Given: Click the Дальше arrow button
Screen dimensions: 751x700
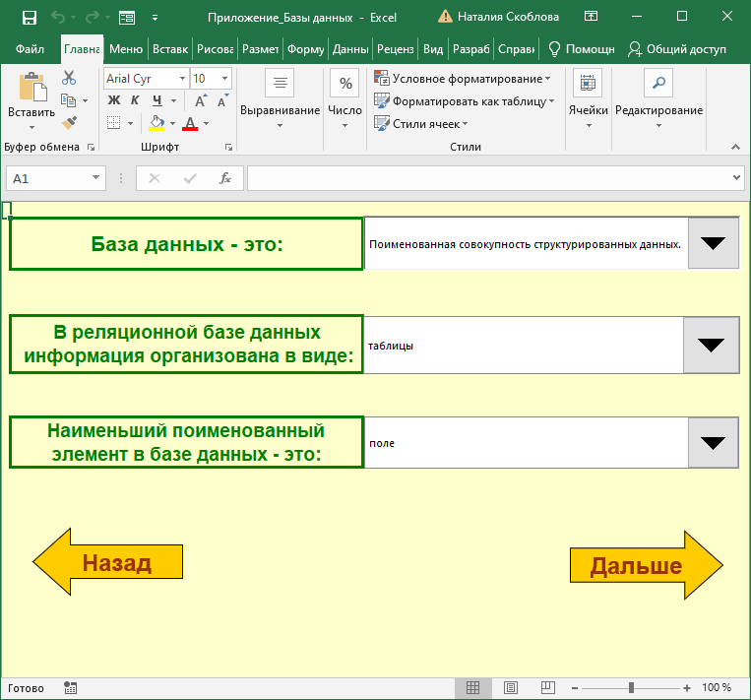Looking at the screenshot, I should tap(646, 565).
